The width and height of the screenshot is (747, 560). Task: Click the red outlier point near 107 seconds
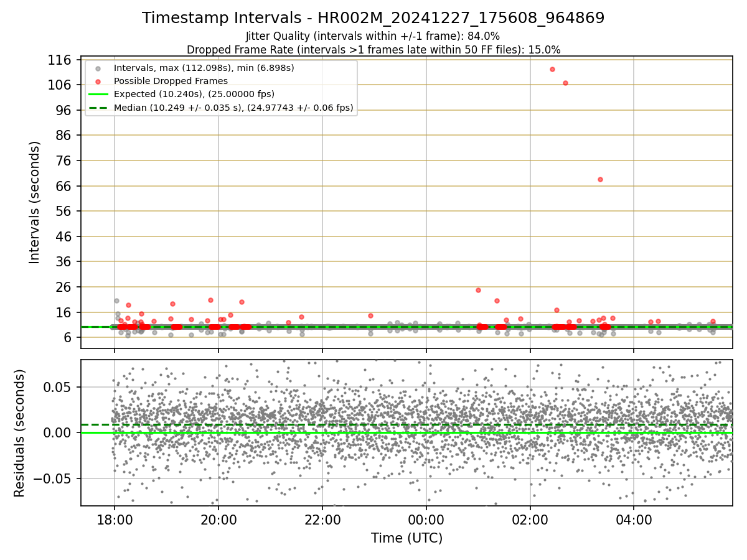(565, 83)
